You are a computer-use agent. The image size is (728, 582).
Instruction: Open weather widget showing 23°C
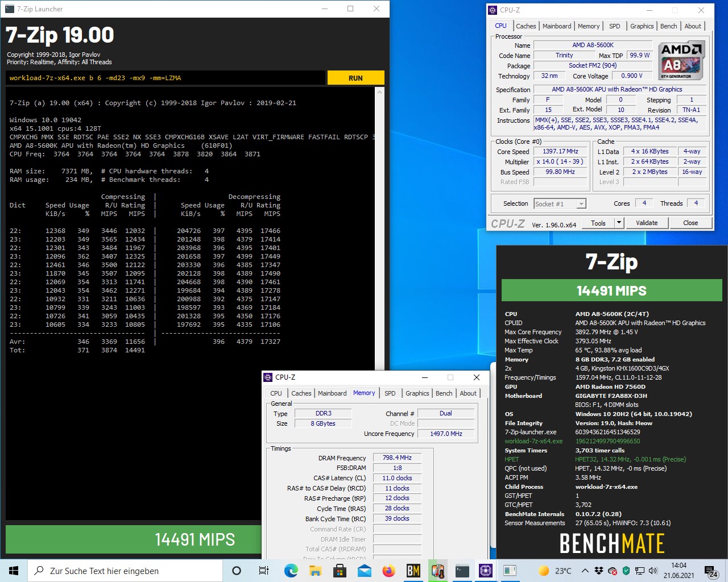[556, 571]
